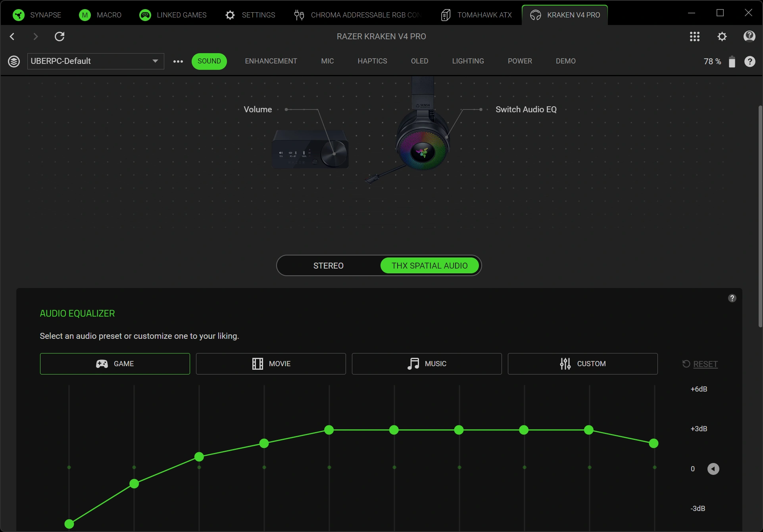Open the MIC section
The image size is (763, 532).
point(327,61)
